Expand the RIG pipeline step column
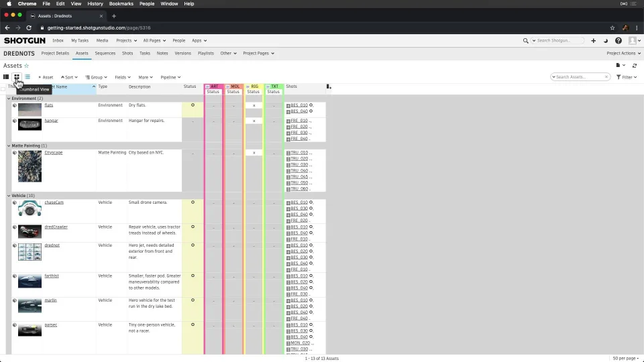Screen dimensions: 644x362 (248, 86)
